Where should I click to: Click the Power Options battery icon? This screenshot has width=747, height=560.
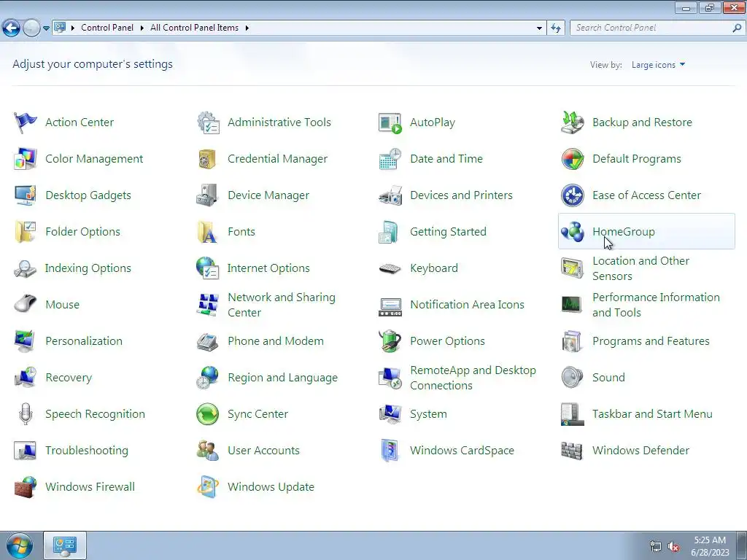click(x=390, y=341)
